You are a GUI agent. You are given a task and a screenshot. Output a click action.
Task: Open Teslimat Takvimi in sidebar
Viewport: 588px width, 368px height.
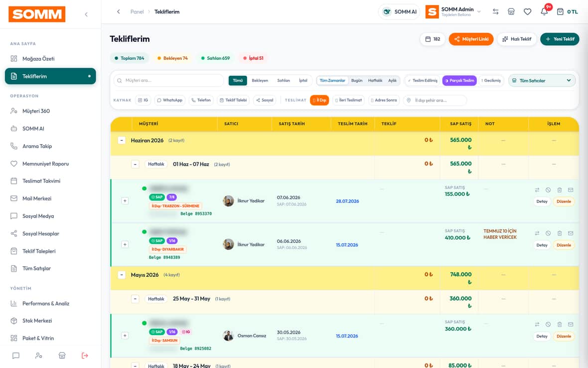point(41,181)
